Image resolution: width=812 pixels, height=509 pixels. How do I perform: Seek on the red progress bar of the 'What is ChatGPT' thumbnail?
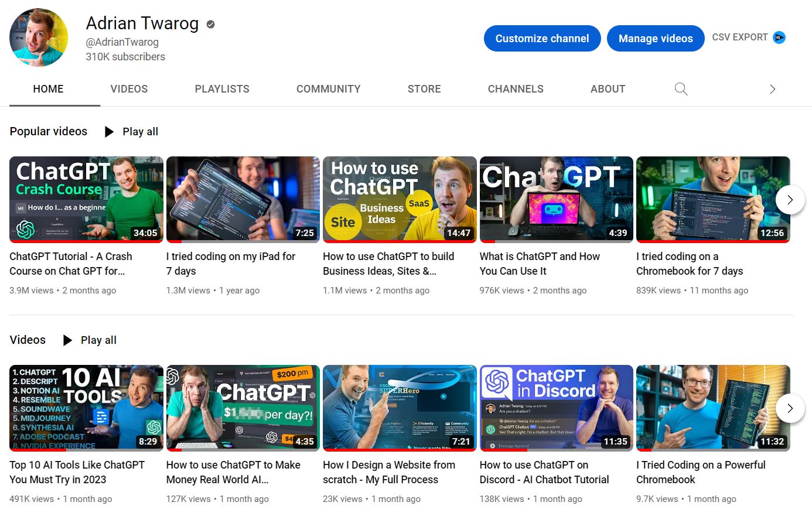tap(557, 241)
